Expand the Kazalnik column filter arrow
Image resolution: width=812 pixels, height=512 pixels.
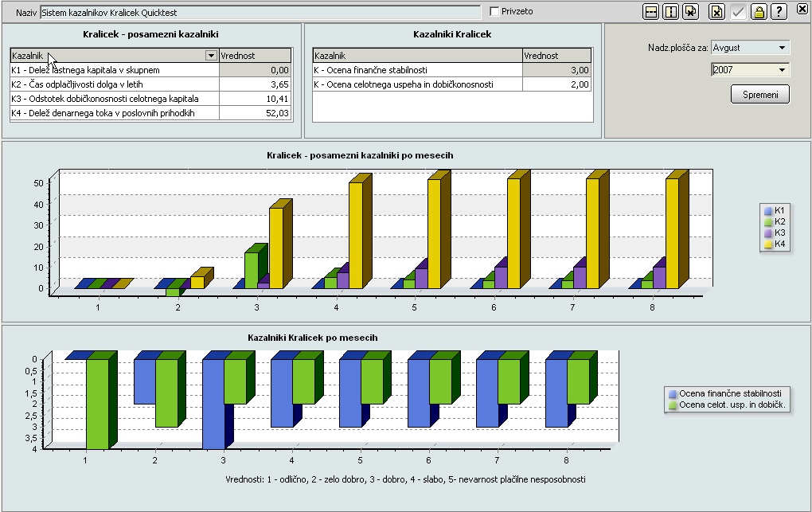210,56
